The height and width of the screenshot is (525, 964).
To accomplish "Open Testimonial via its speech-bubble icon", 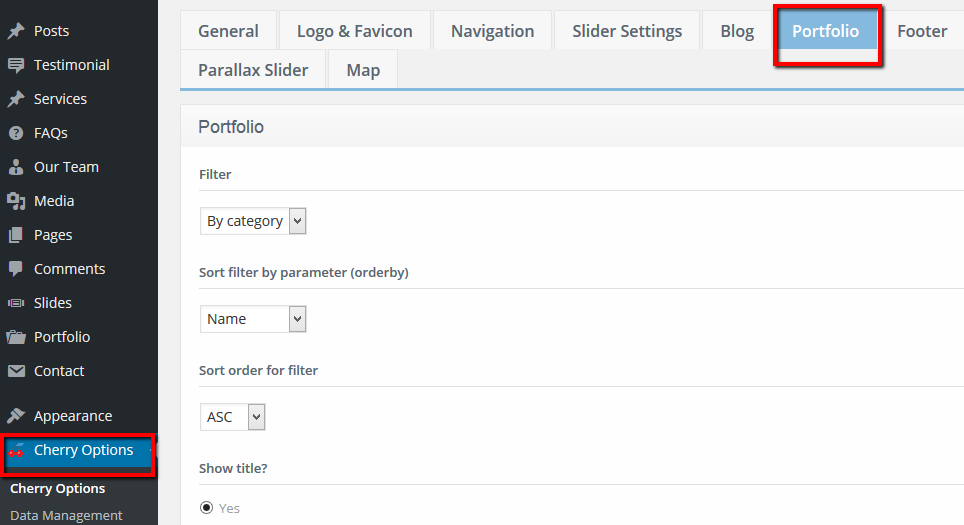I will pos(16,65).
